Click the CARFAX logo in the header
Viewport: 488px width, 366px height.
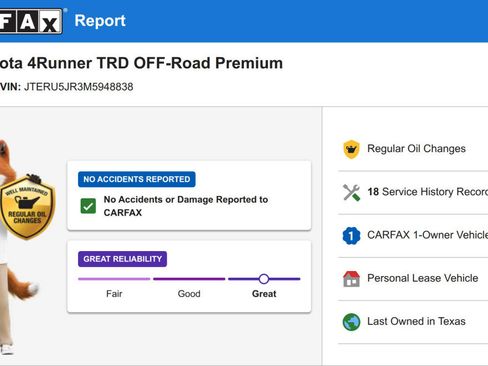pos(31,21)
